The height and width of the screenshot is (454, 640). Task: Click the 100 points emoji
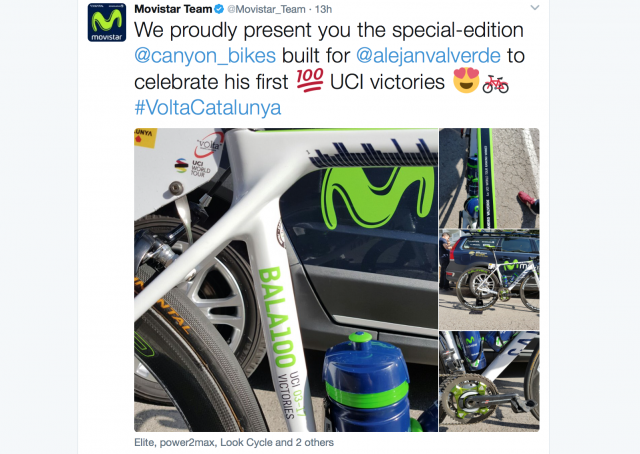point(310,80)
